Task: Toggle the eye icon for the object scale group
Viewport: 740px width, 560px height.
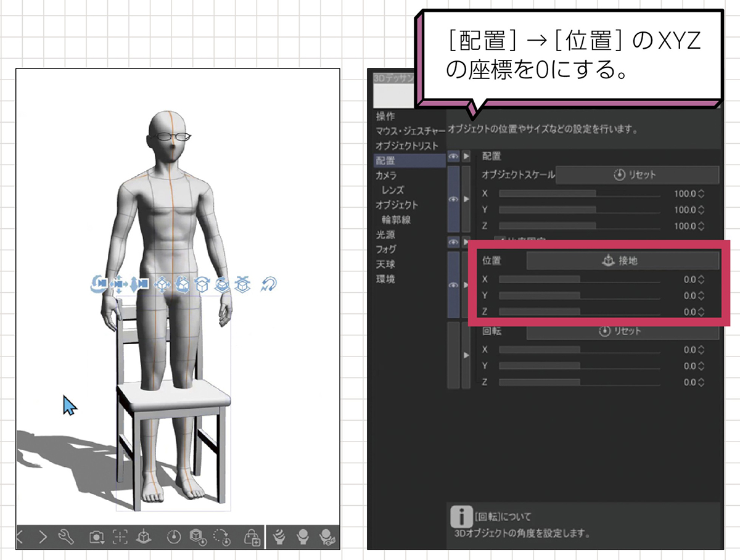Action: pyautogui.click(x=453, y=199)
